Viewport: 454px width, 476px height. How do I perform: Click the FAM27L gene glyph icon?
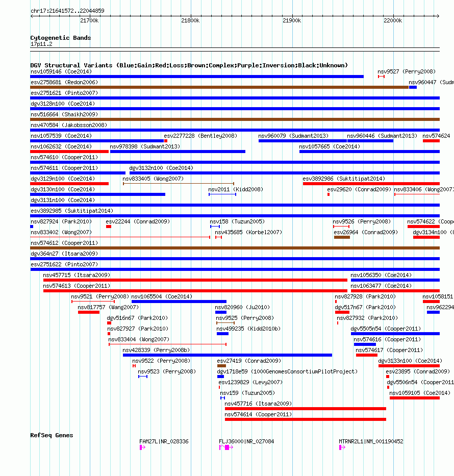coord(142,447)
